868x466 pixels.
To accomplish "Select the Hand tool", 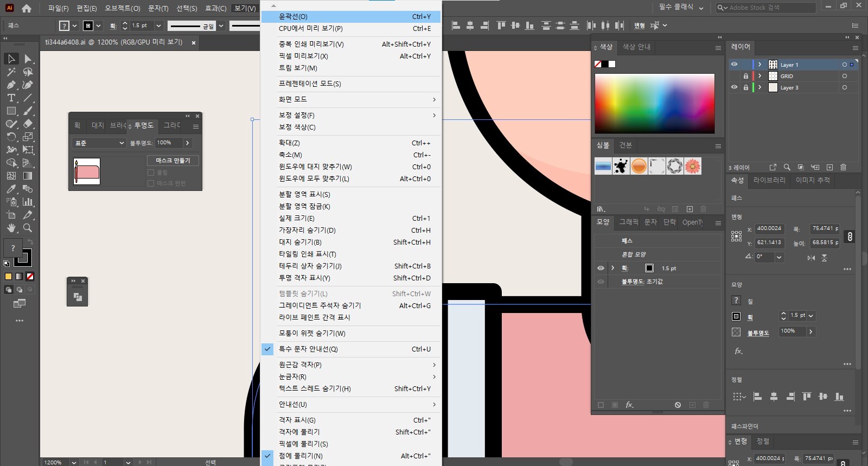I will (11, 228).
